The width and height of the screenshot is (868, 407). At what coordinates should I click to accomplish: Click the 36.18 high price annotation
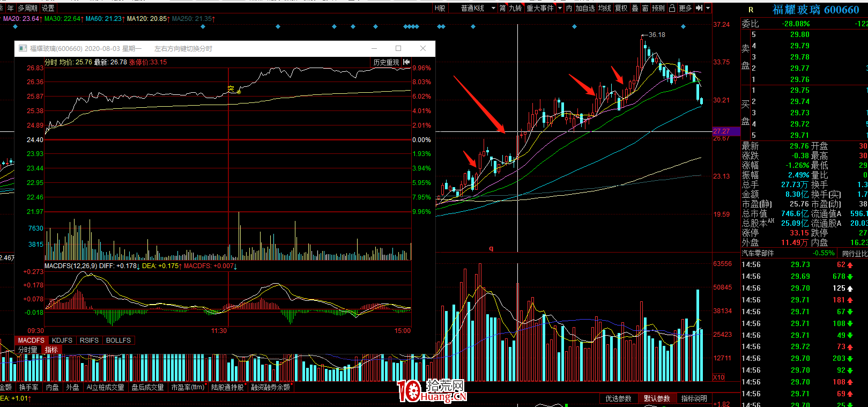[x=657, y=35]
